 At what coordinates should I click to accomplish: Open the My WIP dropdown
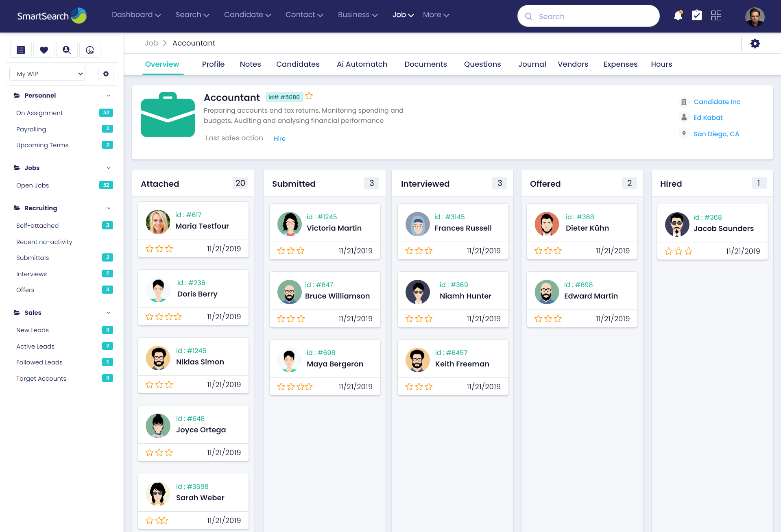[x=48, y=74]
